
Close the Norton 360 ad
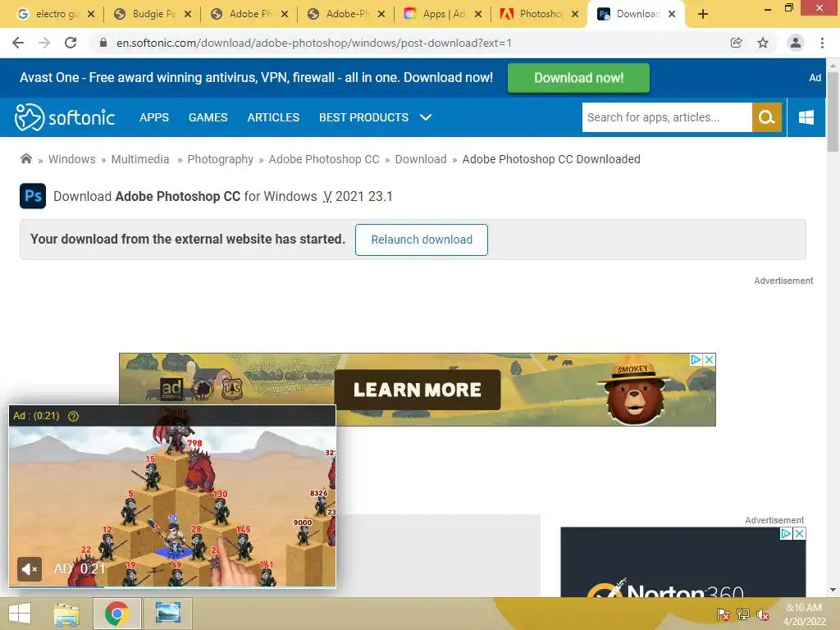click(799, 533)
